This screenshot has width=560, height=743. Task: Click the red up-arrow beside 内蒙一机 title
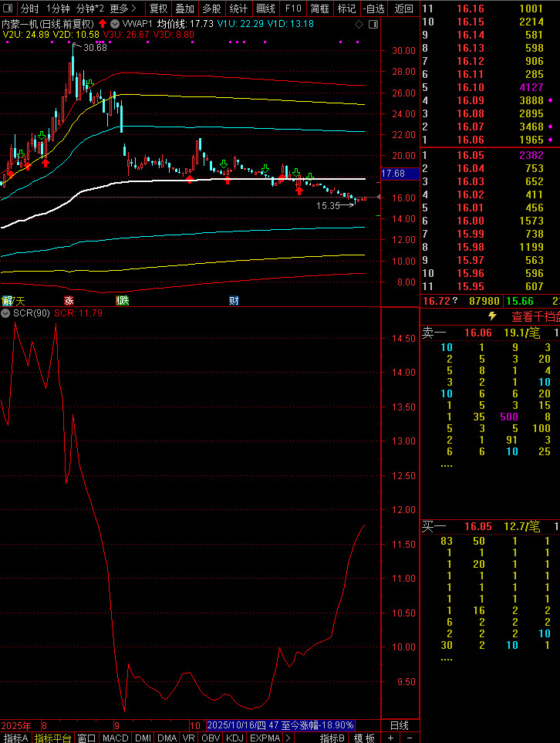(x=103, y=23)
